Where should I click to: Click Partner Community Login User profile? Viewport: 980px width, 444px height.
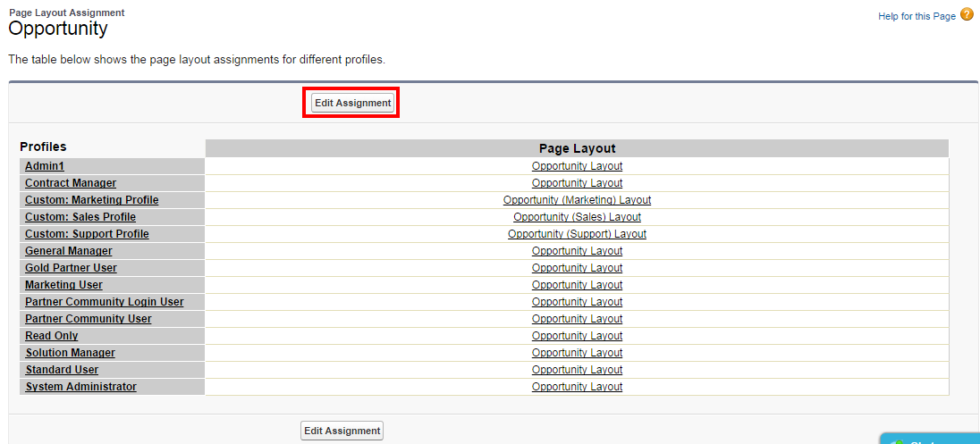(104, 302)
